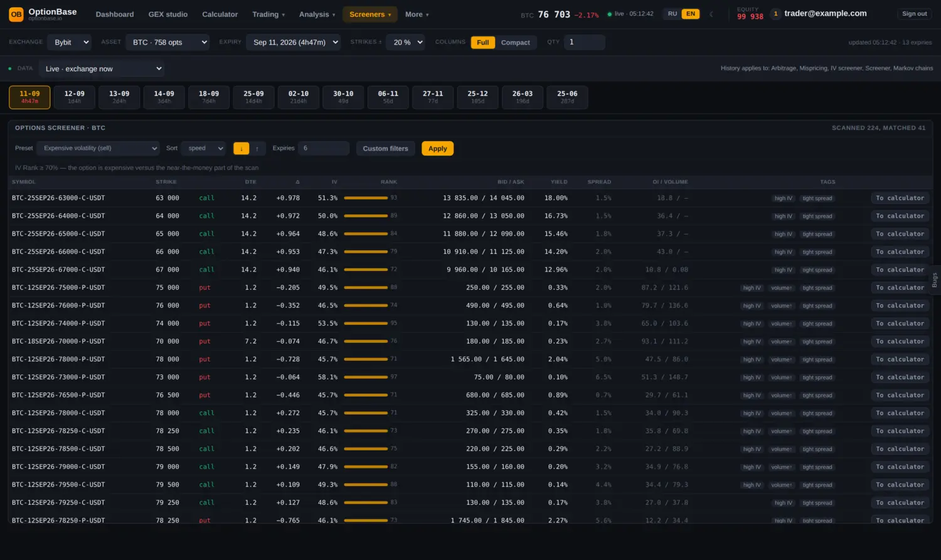Click the Apply button
941x560 pixels.
(438, 149)
